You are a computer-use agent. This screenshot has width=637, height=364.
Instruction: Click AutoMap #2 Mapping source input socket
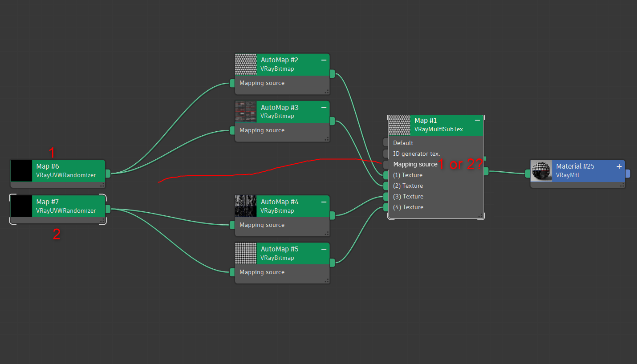(232, 83)
